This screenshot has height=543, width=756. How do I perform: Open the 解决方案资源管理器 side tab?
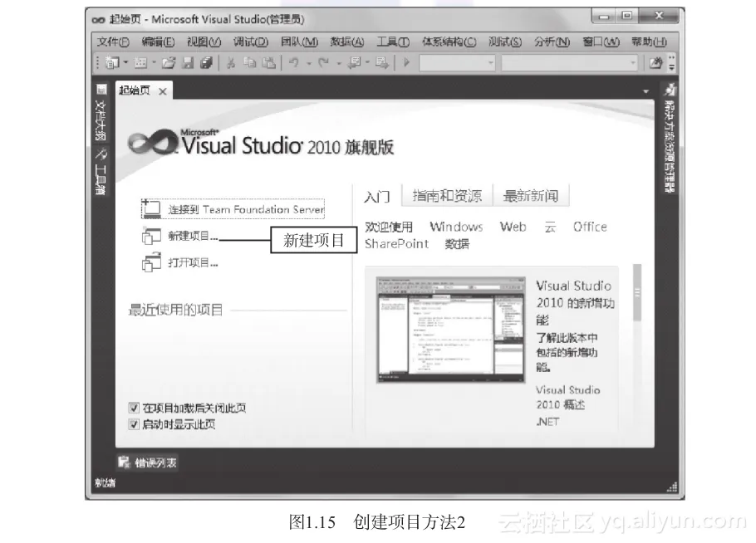(670, 138)
